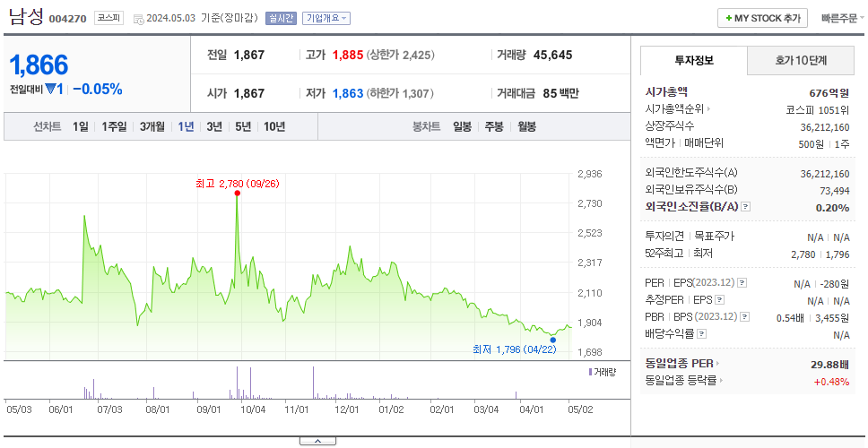Click the 실시간 badge
This screenshot has height=448, width=868.
tap(282, 18)
